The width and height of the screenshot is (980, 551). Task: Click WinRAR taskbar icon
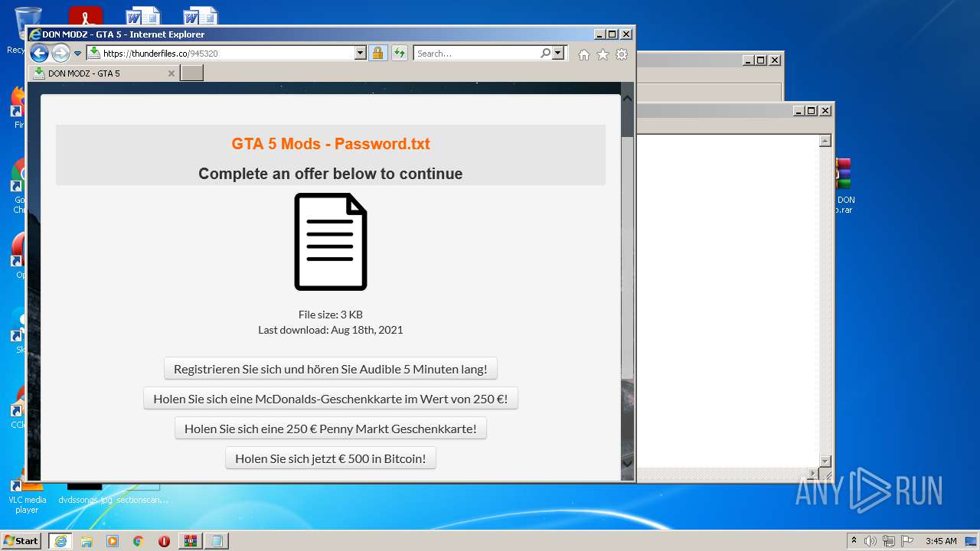tap(191, 541)
